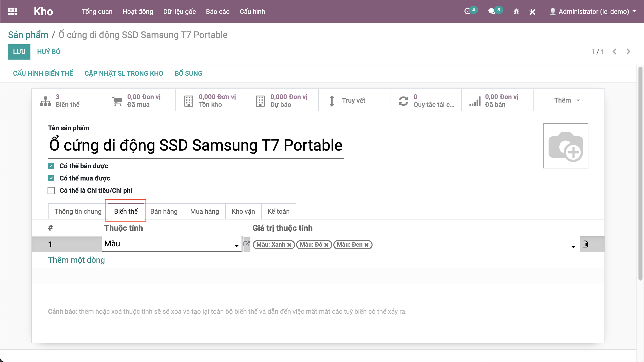Click Thêm một dòng link
Viewport: 644px width, 362px height.
[x=76, y=260]
